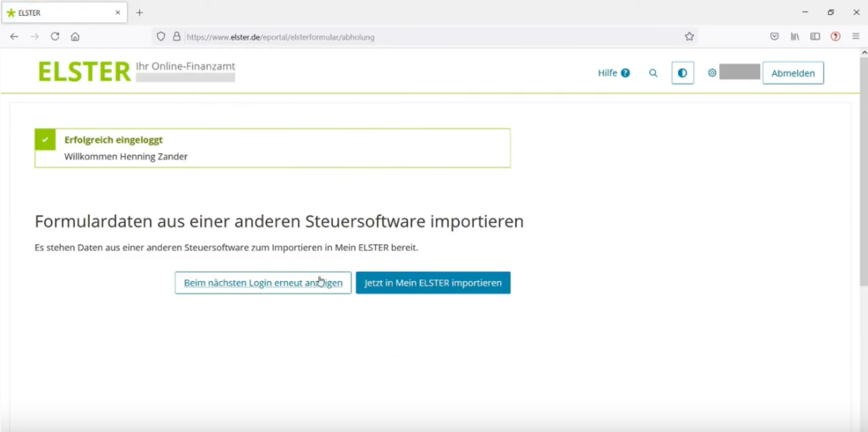Open the settings gear icon

click(712, 72)
